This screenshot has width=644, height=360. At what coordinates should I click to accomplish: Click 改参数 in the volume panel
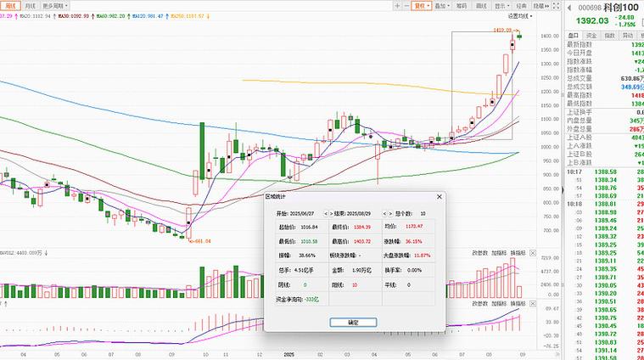coord(479,253)
